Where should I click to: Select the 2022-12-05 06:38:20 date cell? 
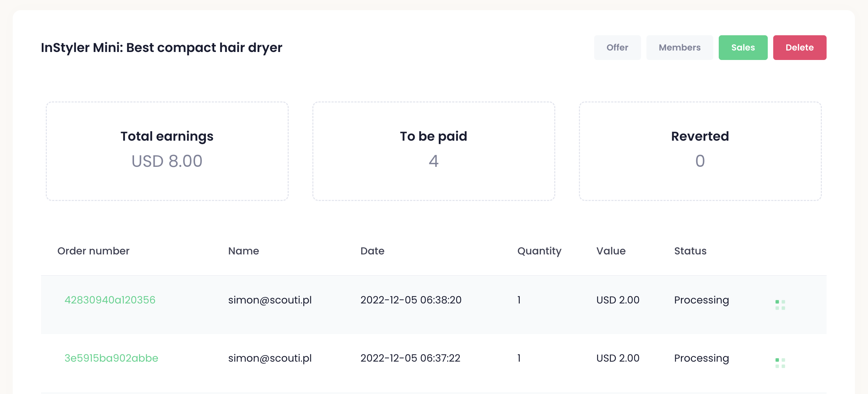pyautogui.click(x=411, y=300)
